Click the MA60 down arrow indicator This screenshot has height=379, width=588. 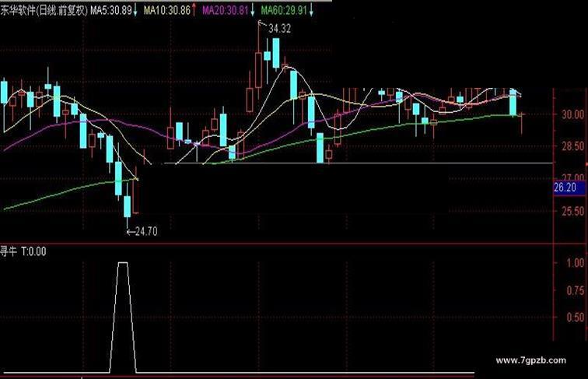pos(311,11)
